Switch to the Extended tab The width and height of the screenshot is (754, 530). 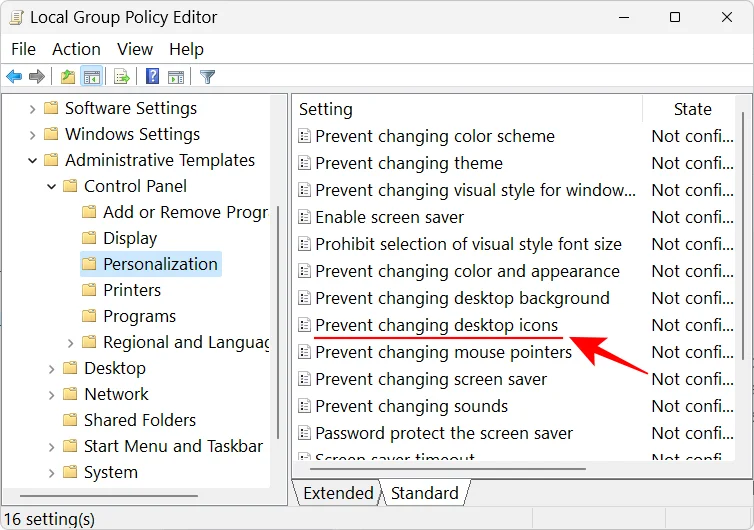(338, 493)
